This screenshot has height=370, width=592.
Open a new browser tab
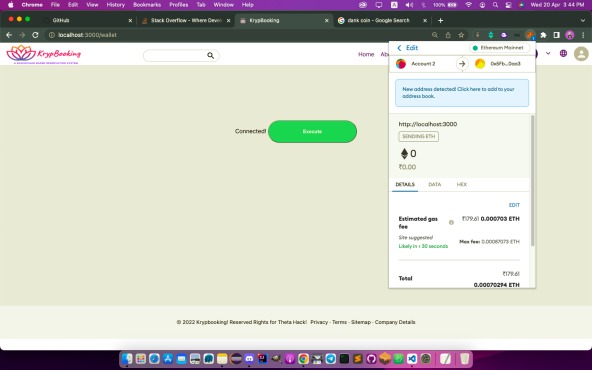coord(440,20)
